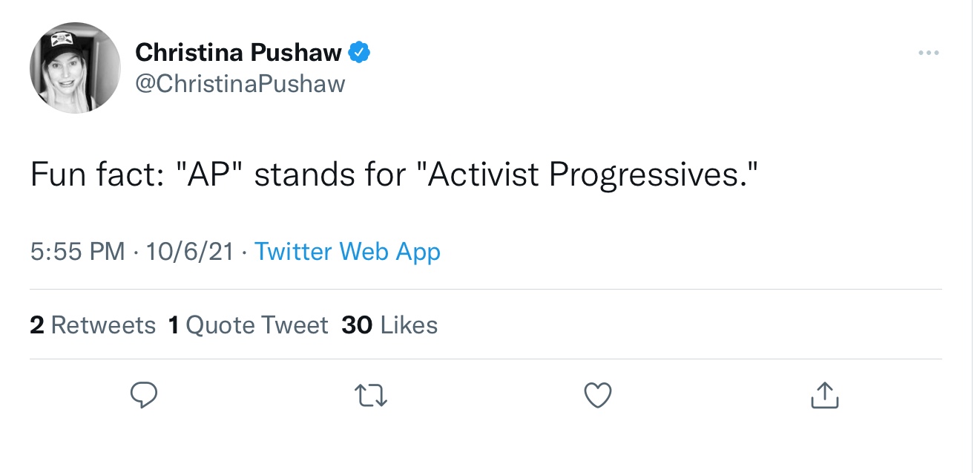Open the share tweet icon
Screen dimensions: 980x473
[x=824, y=396]
